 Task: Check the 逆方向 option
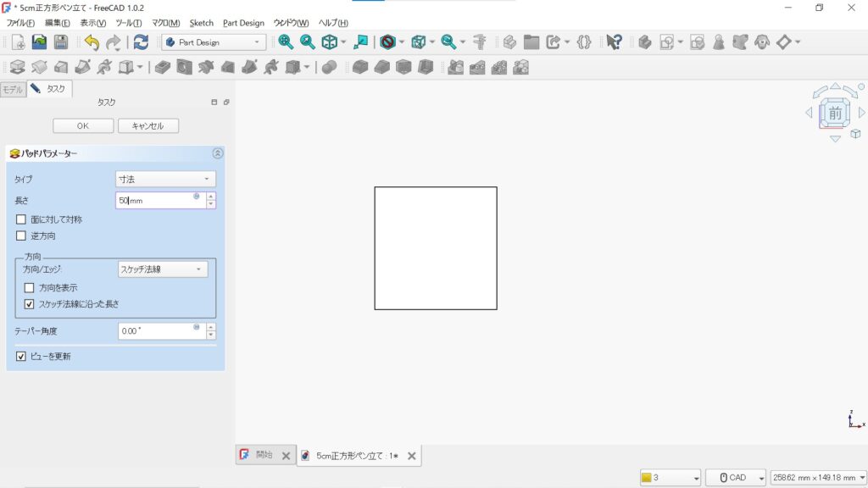pos(21,236)
